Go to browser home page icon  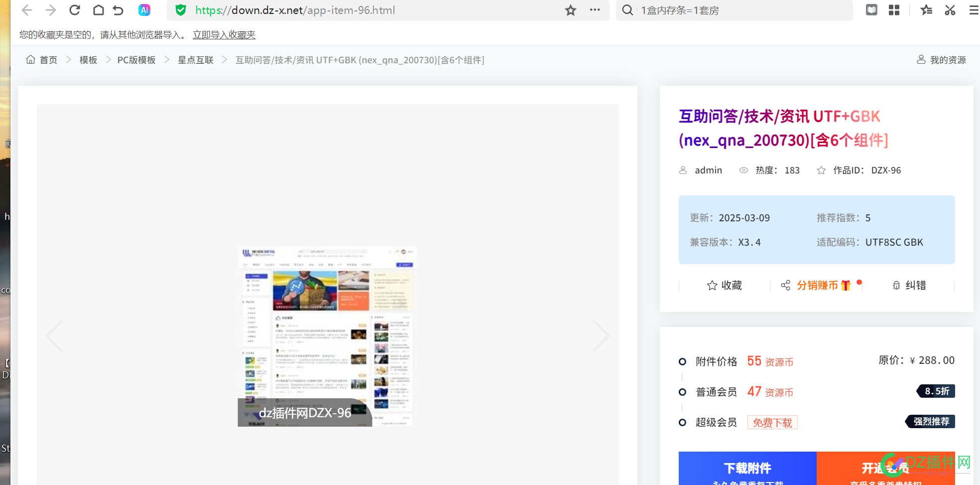pyautogui.click(x=99, y=10)
